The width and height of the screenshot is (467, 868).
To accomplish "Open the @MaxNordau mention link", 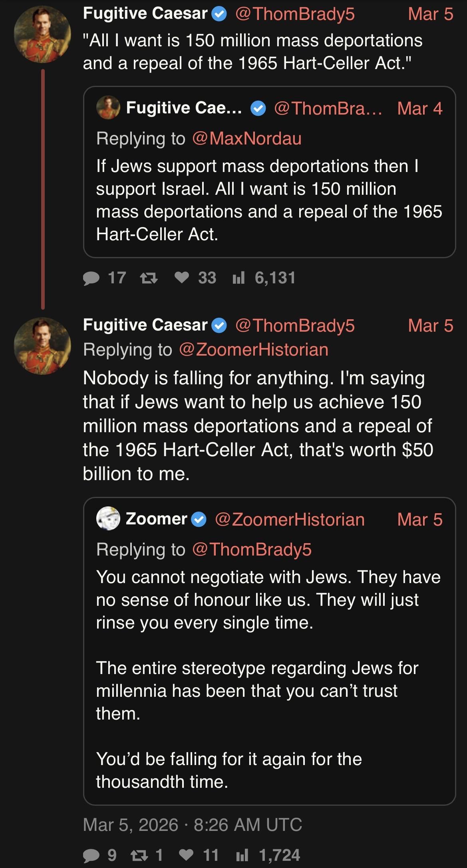I will coord(246,138).
